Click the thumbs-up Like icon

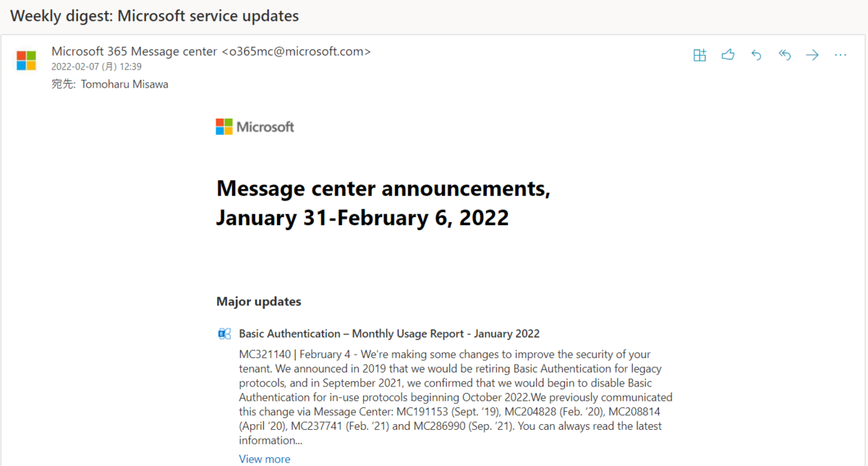point(728,54)
